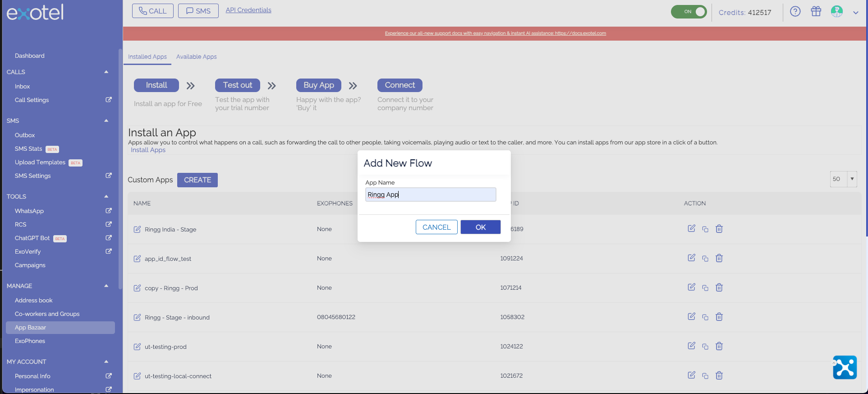Open the API Credentials link
The image size is (868, 394).
tap(248, 10)
